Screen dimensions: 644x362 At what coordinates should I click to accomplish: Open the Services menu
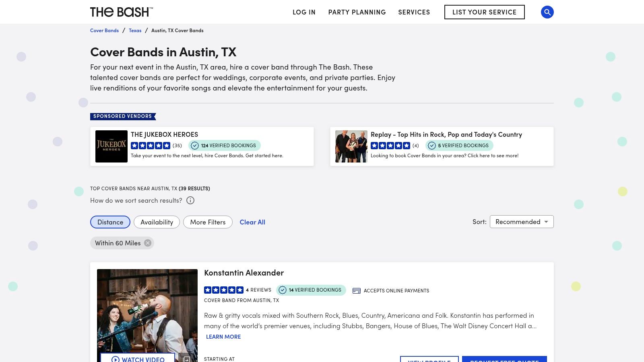pyautogui.click(x=414, y=12)
